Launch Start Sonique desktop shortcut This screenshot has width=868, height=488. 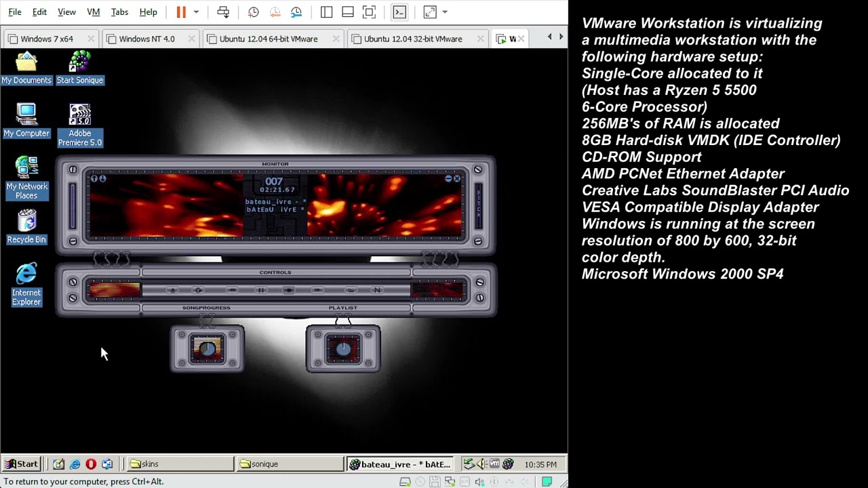[x=80, y=68]
